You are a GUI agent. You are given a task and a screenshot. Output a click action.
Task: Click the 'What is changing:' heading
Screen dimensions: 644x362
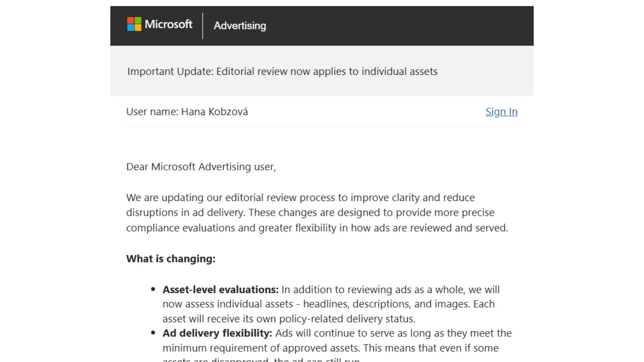171,258
